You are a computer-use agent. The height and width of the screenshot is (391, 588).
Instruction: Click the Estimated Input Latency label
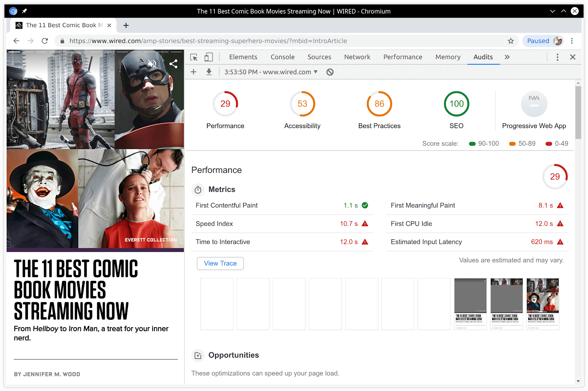coord(426,242)
